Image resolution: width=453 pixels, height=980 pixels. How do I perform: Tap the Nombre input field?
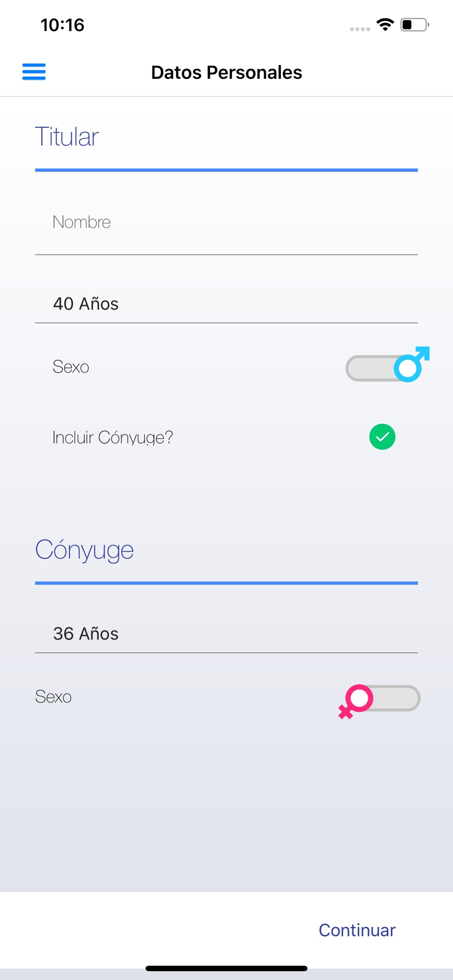click(226, 222)
